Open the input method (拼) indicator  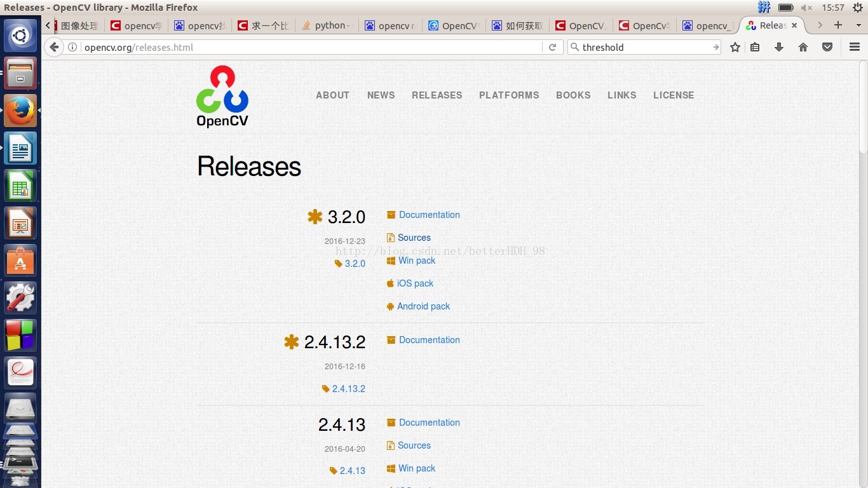coord(764,8)
